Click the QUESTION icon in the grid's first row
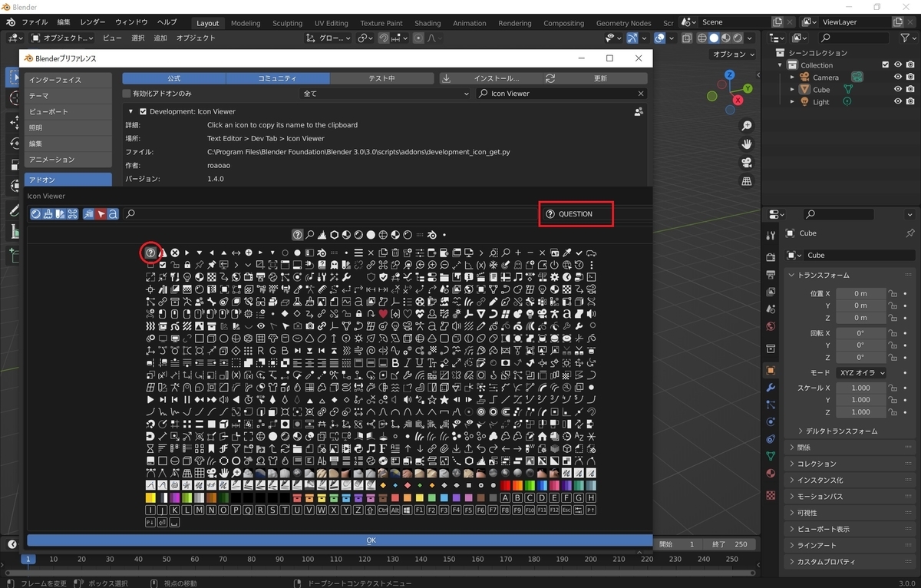This screenshot has width=921, height=588. pyautogui.click(x=150, y=253)
